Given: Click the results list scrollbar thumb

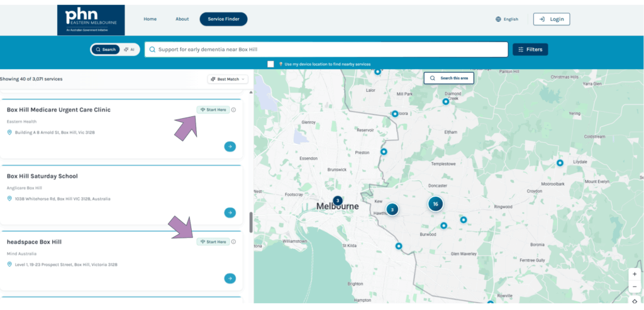Looking at the screenshot, I should click(251, 223).
